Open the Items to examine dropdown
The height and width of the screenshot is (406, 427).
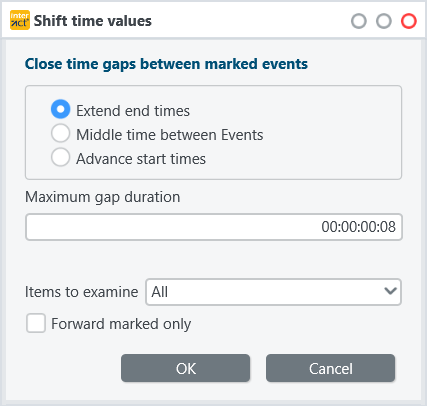pyautogui.click(x=273, y=292)
